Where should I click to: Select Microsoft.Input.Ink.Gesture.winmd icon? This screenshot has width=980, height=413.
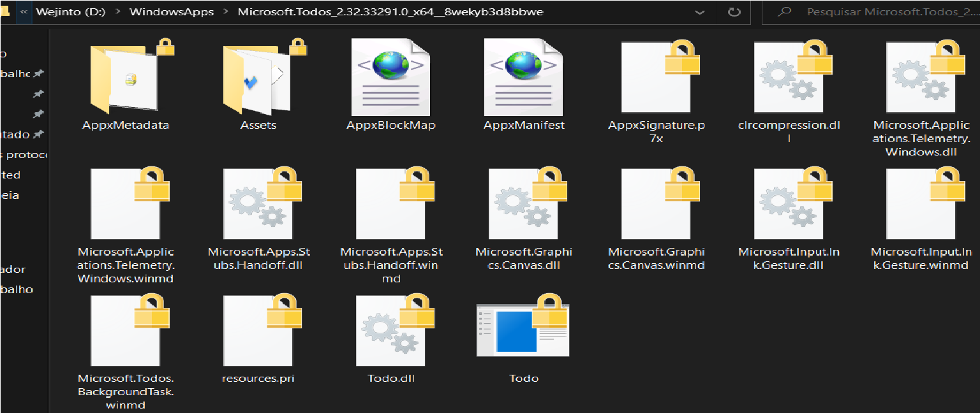coord(926,203)
